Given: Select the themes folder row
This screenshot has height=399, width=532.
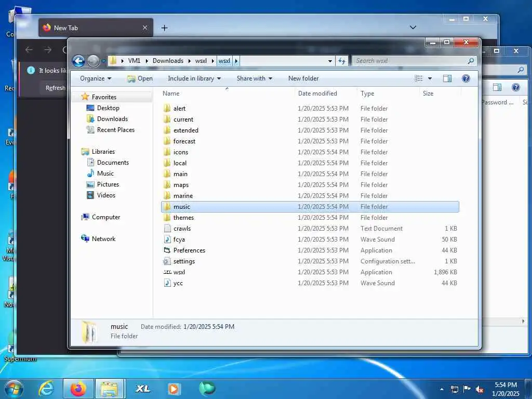Looking at the screenshot, I should tap(310, 218).
